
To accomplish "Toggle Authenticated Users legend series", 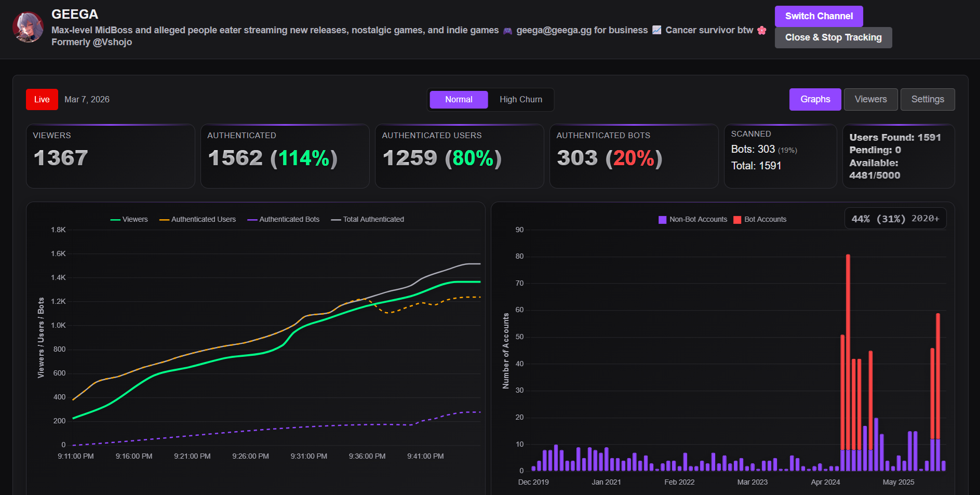I will [197, 219].
